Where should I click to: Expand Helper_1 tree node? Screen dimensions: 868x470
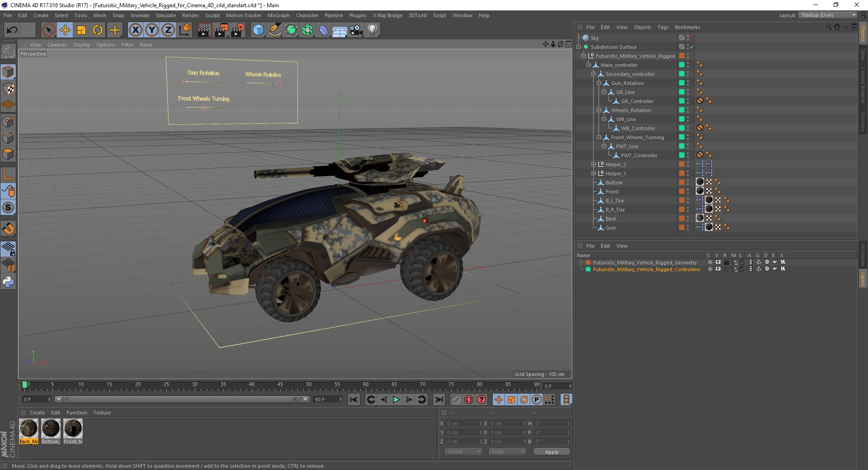594,174
